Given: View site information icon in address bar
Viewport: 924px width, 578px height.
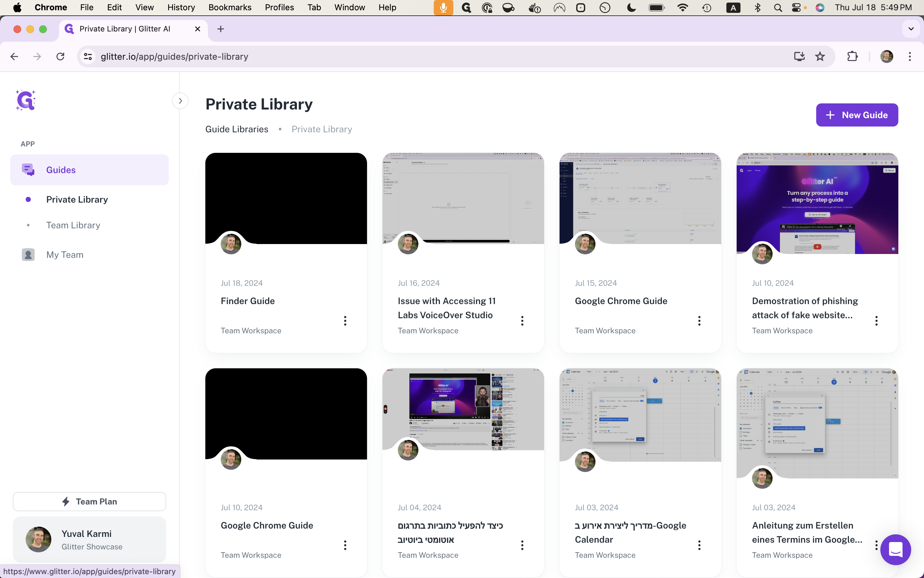Looking at the screenshot, I should coord(88,57).
